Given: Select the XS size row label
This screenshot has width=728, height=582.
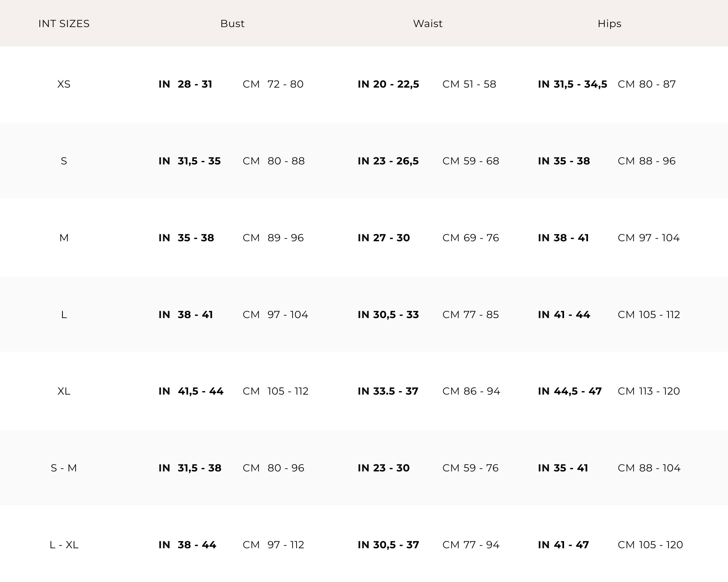Looking at the screenshot, I should tap(64, 84).
